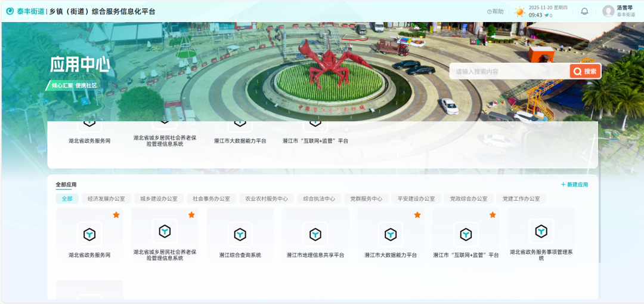
Task: Unfavorite 湖北省政务服务网 using its orange star
Action: pyautogui.click(x=116, y=215)
